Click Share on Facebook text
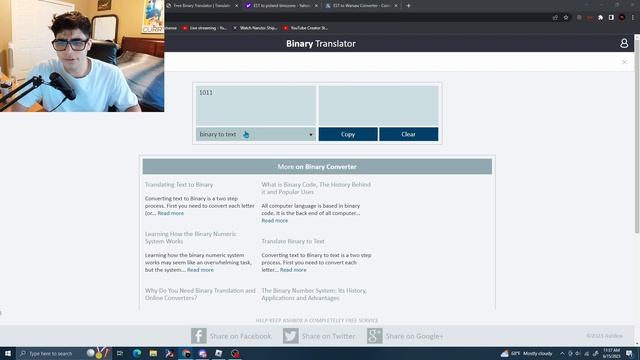The height and width of the screenshot is (360, 640). click(240, 336)
